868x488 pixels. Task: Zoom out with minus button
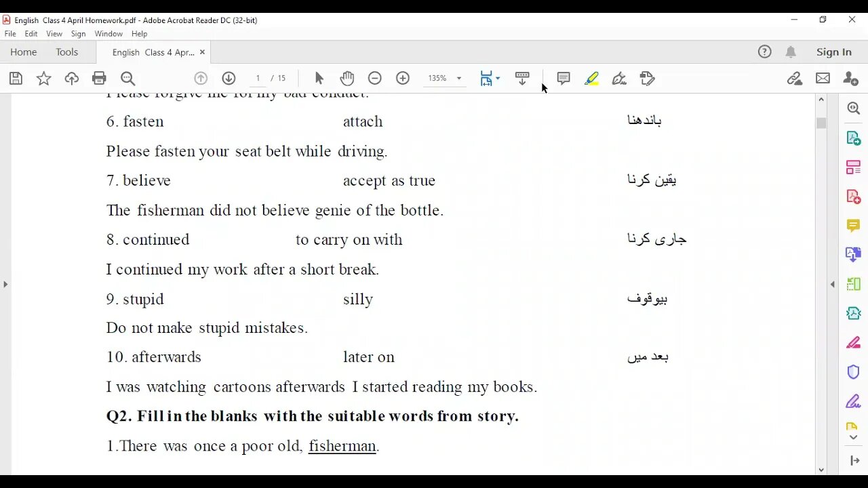tap(375, 79)
